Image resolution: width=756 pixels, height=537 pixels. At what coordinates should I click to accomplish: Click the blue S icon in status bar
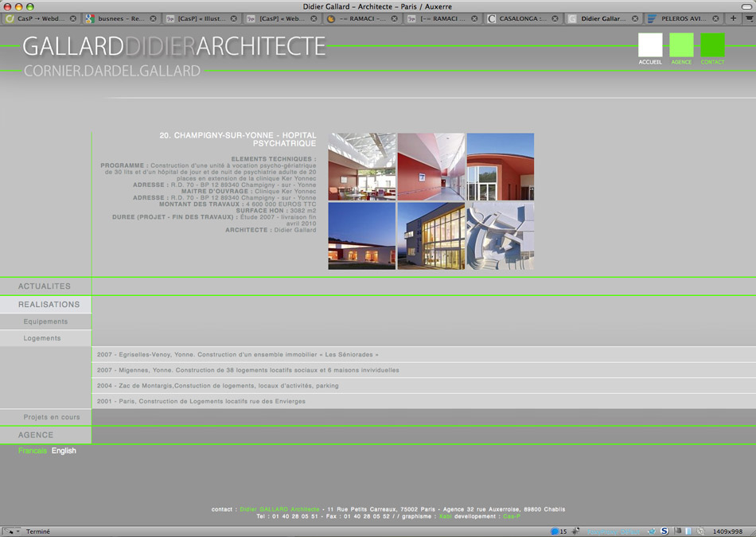[x=664, y=531]
